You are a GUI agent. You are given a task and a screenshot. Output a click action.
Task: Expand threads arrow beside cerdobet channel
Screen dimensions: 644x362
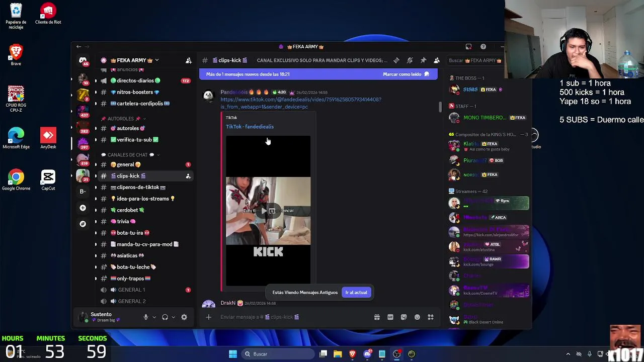point(96,210)
